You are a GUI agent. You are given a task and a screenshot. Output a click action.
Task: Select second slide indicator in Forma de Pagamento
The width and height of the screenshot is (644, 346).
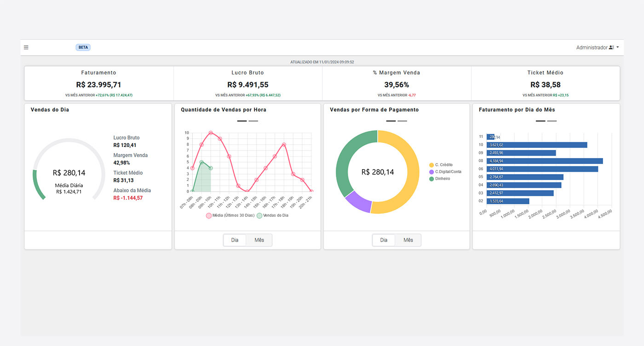402,121
